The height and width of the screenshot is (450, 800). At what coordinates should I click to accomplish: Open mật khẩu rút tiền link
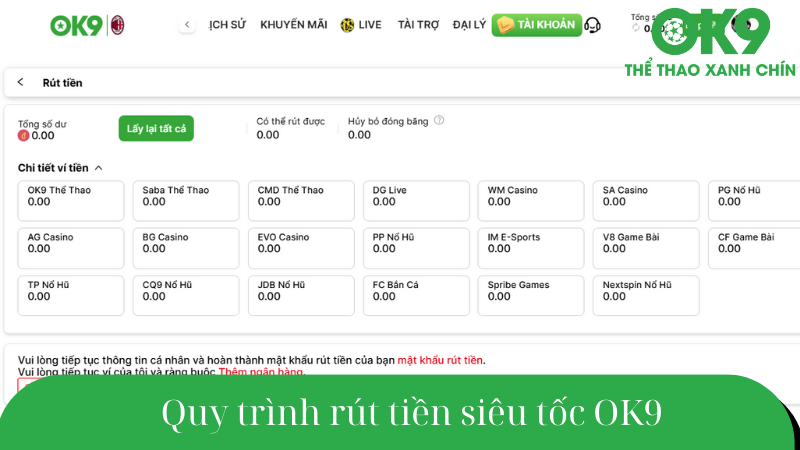[440, 360]
